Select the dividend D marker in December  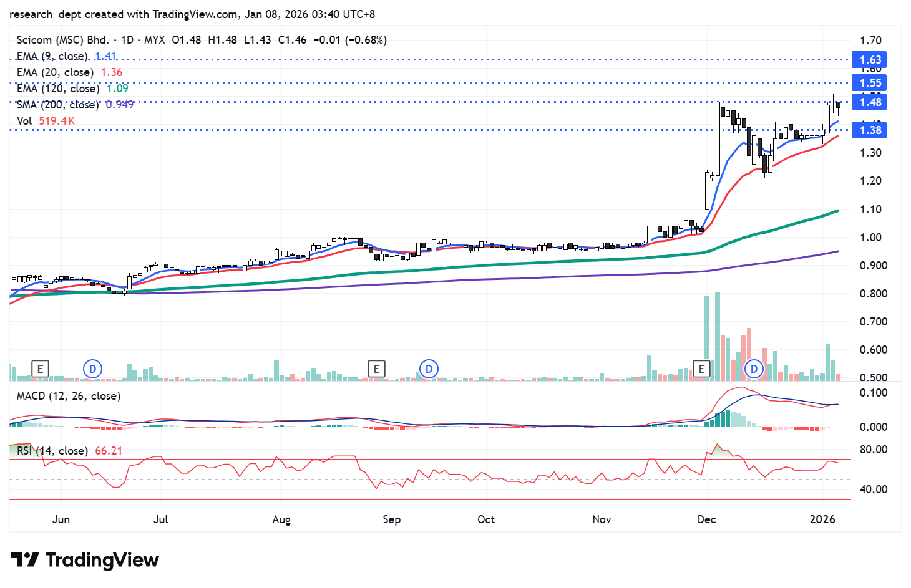tap(754, 369)
